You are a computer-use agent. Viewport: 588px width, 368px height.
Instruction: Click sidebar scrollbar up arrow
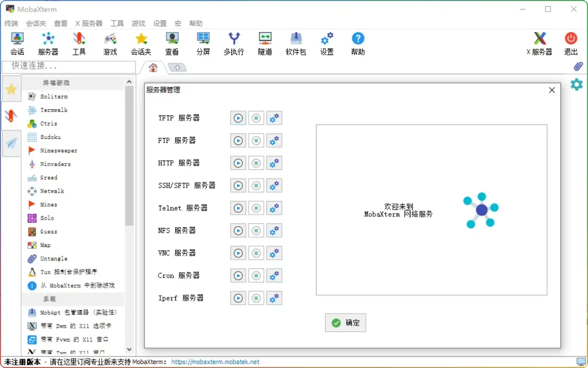pyautogui.click(x=129, y=82)
